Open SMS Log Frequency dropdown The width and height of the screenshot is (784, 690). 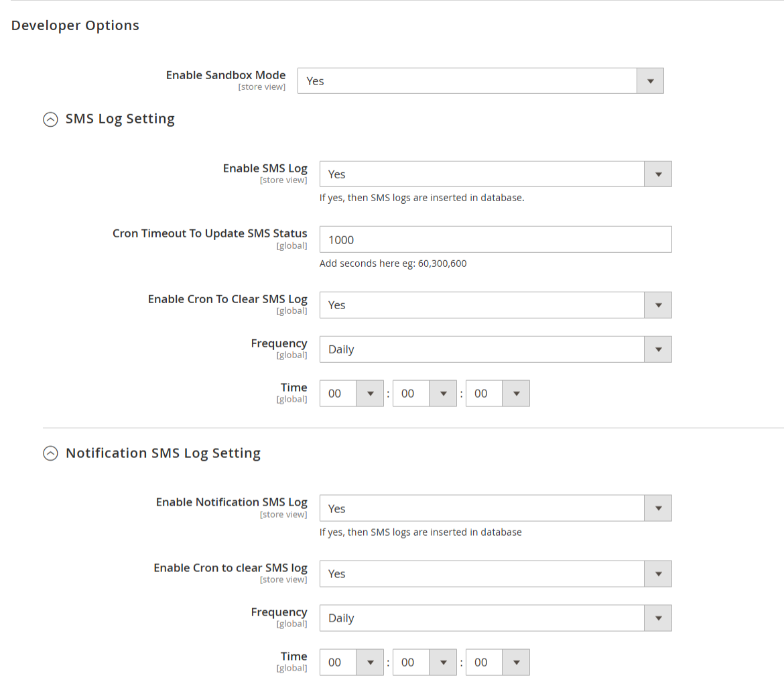point(495,349)
